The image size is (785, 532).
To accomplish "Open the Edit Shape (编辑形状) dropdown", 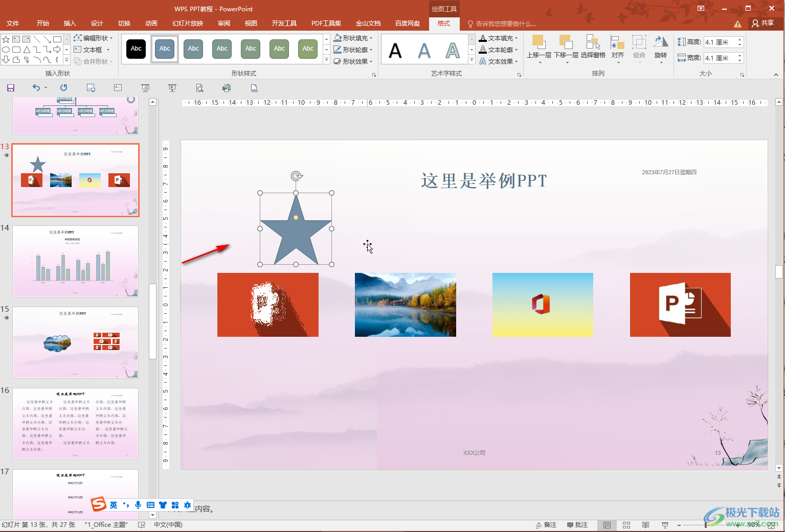I will 93,38.
